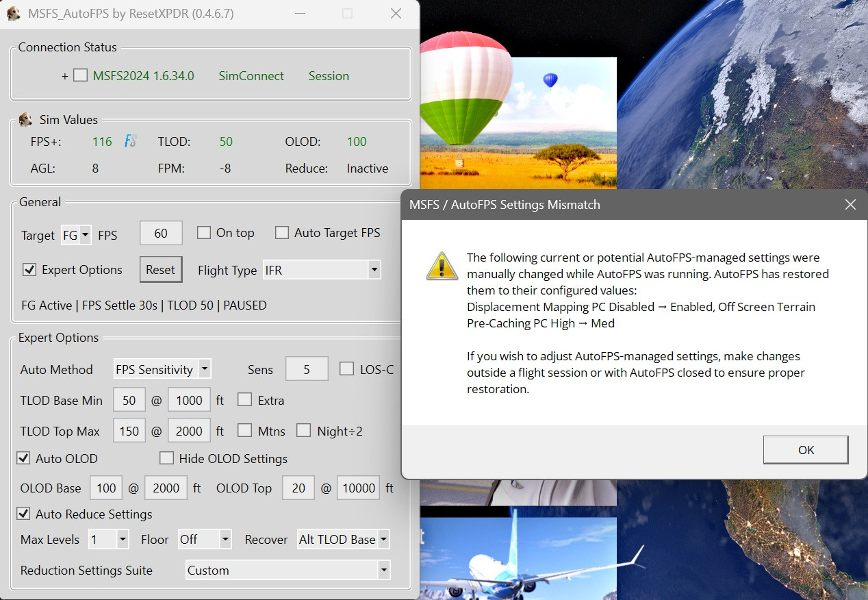Viewport: 868px width, 600px height.
Task: Toggle the checkbox next to MSFS2024 1.6.34.0
Action: pos(80,75)
